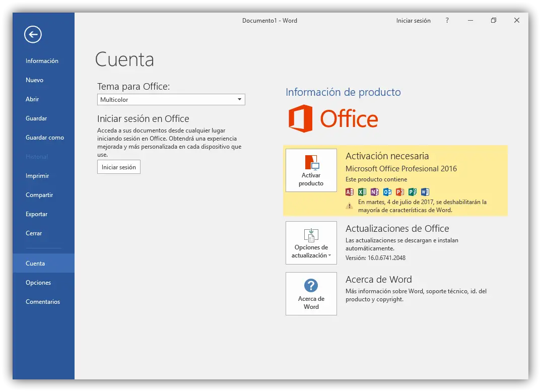Click the Outlook app icon

click(x=387, y=192)
